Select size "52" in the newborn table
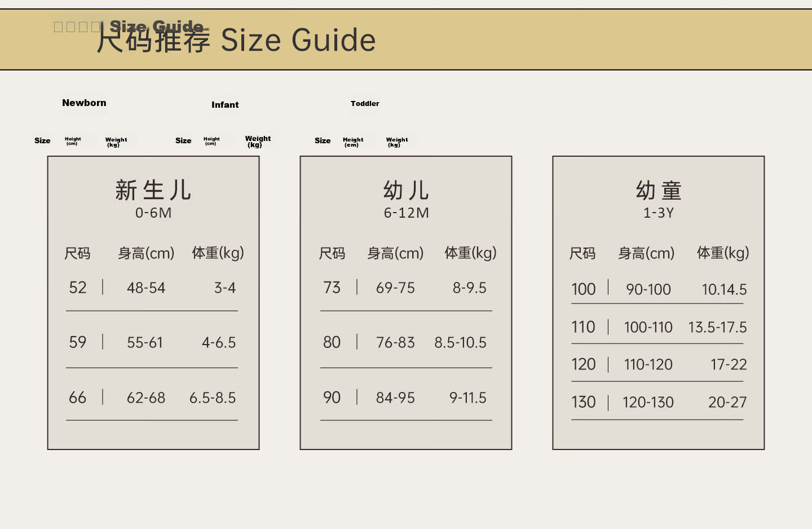 click(x=78, y=288)
